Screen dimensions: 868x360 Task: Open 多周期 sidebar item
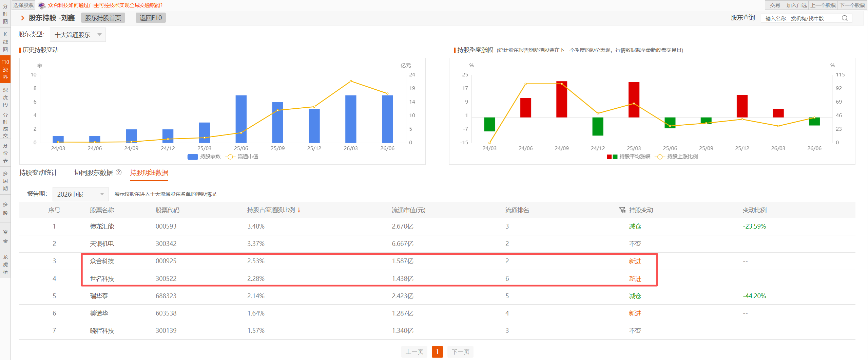coord(5,181)
